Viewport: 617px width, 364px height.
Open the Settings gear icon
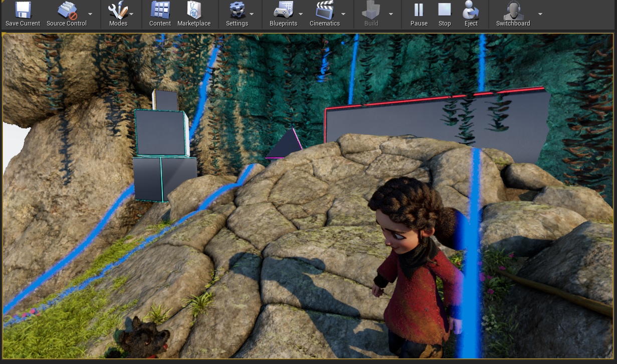pos(237,11)
